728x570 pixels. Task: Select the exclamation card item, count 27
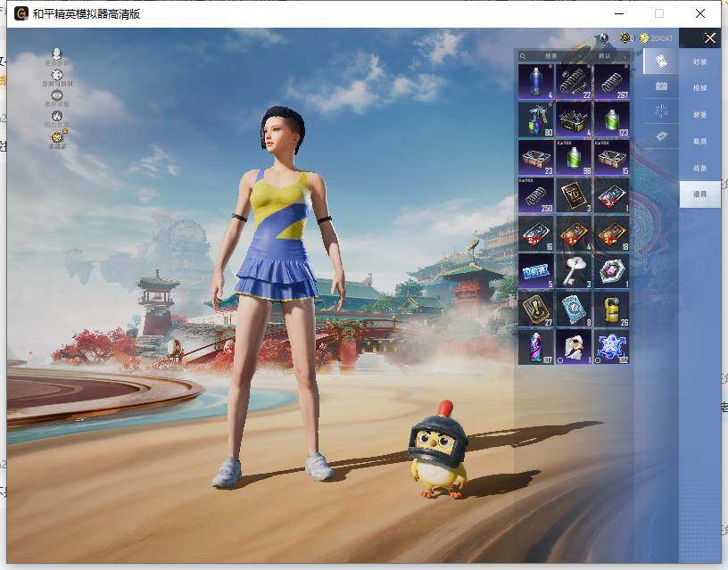[x=536, y=310]
